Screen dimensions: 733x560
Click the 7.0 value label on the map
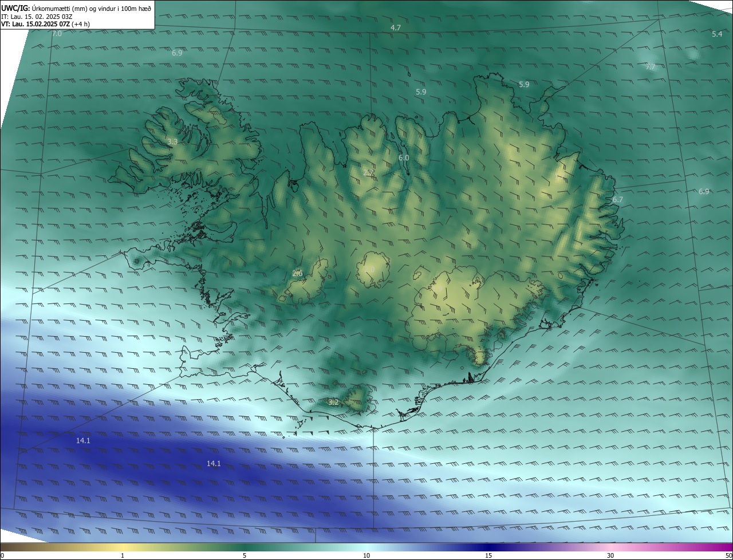[57, 34]
